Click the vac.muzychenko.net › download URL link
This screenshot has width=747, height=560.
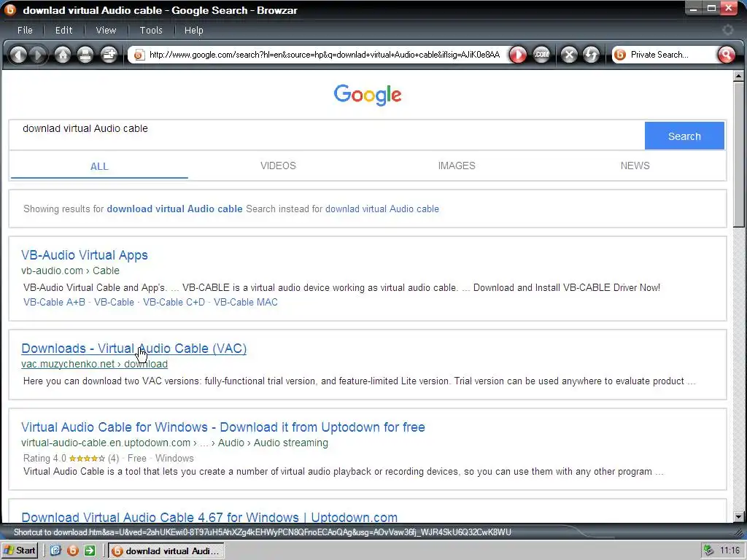click(94, 364)
